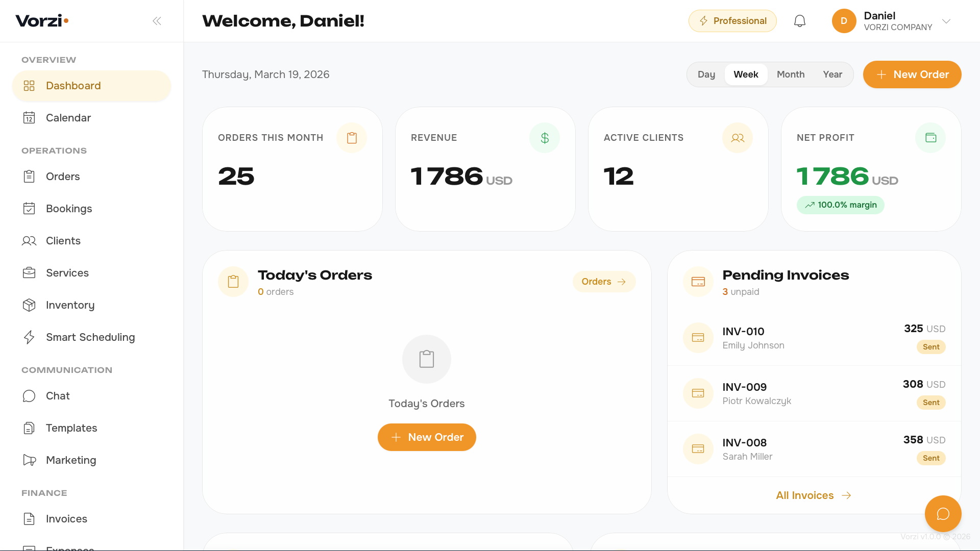The height and width of the screenshot is (551, 980).
Task: Click dollar icon on Revenue card
Action: [x=545, y=138]
